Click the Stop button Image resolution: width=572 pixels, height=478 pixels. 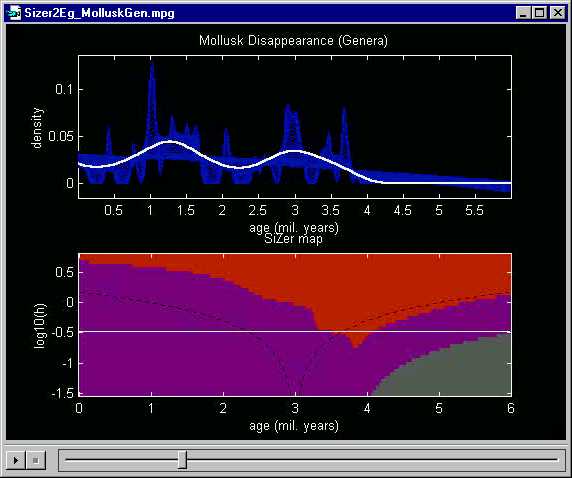(x=36, y=460)
